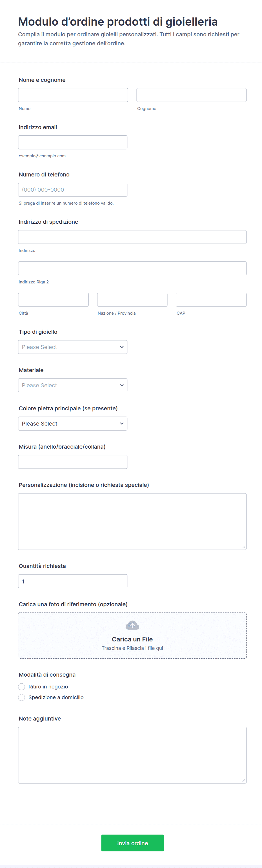
Task: Click the first Indirizzo street field
Action: pyautogui.click(x=132, y=237)
